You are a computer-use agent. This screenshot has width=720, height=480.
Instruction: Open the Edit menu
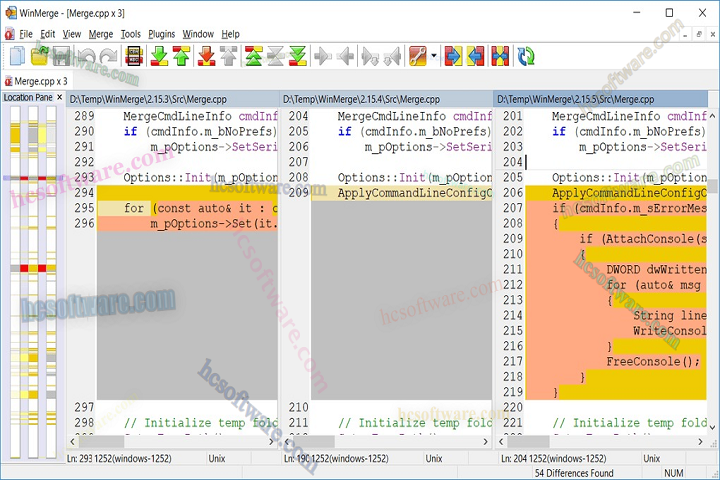pos(47,34)
